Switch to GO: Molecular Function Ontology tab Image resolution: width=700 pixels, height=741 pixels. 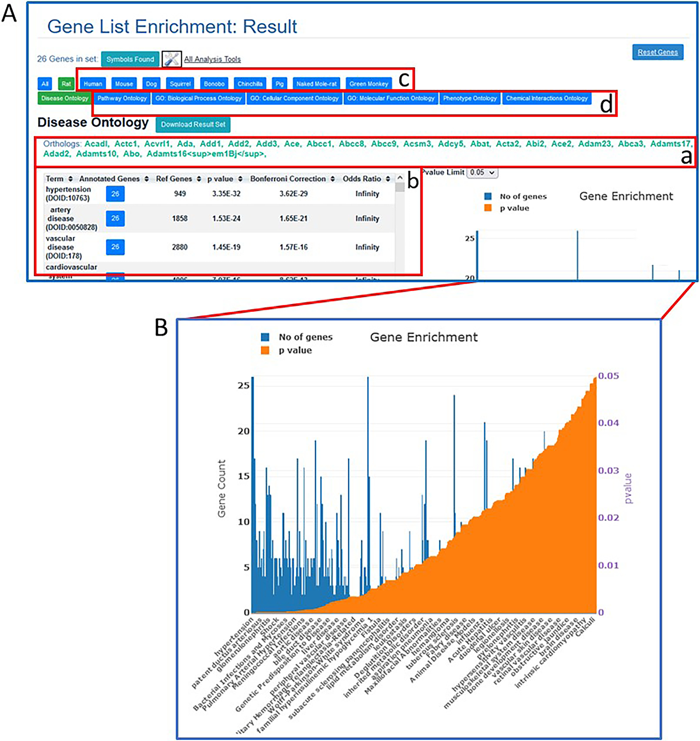(391, 98)
